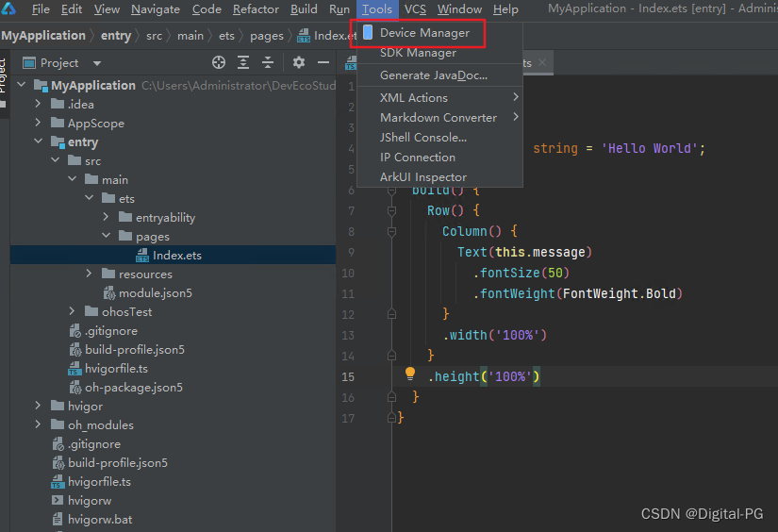Open the VCS menu
Screen dimensions: 778x532
(415, 8)
